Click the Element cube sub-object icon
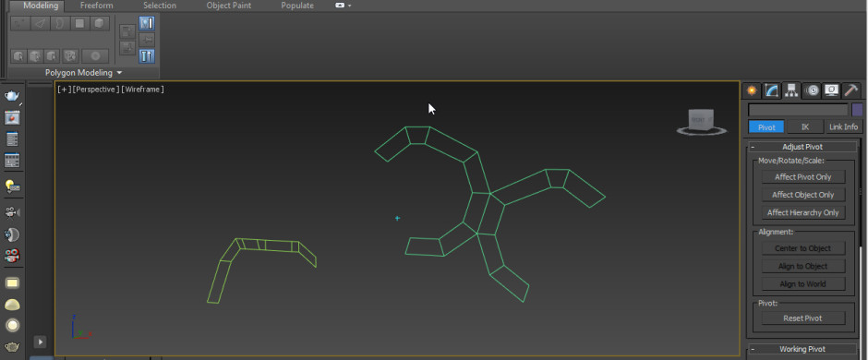 (x=99, y=23)
